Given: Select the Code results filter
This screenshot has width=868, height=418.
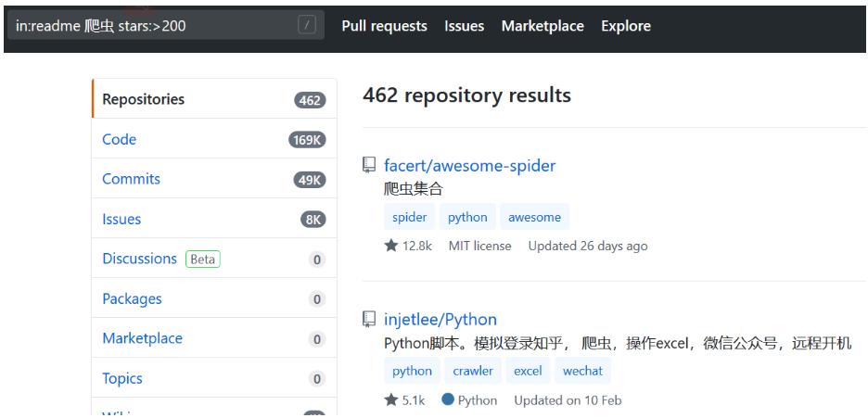Looking at the screenshot, I should click(214, 138).
